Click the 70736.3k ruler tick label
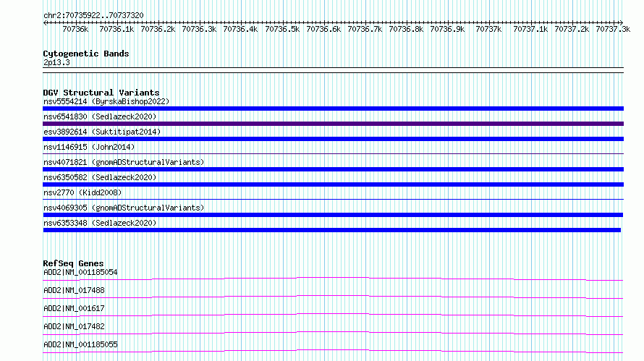The width and height of the screenshot is (644, 361). 199,29
